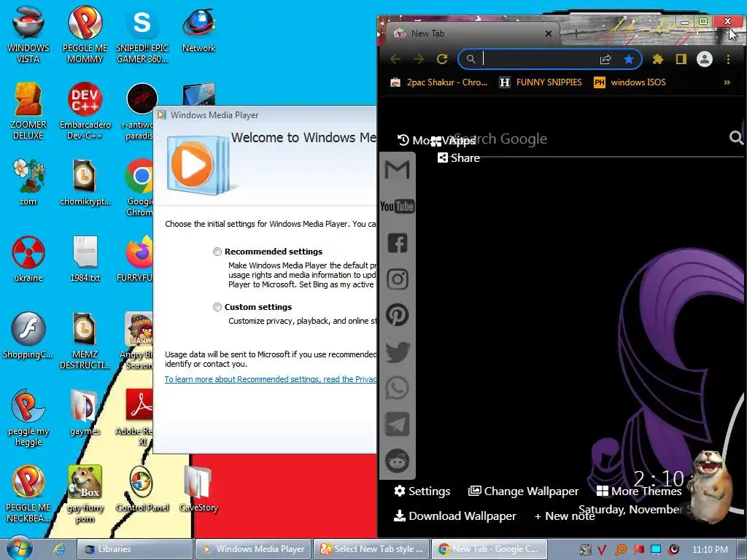The width and height of the screenshot is (747, 560).
Task: Close the New Tab tab
Action: click(x=549, y=34)
